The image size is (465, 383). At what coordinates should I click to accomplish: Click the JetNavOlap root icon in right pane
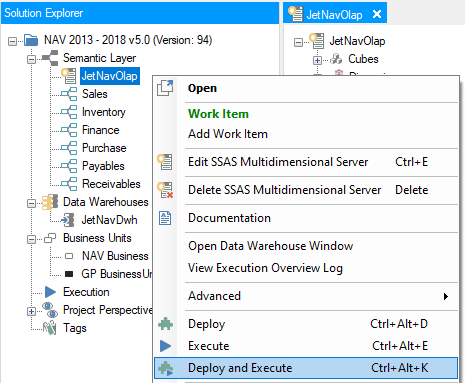[317, 41]
